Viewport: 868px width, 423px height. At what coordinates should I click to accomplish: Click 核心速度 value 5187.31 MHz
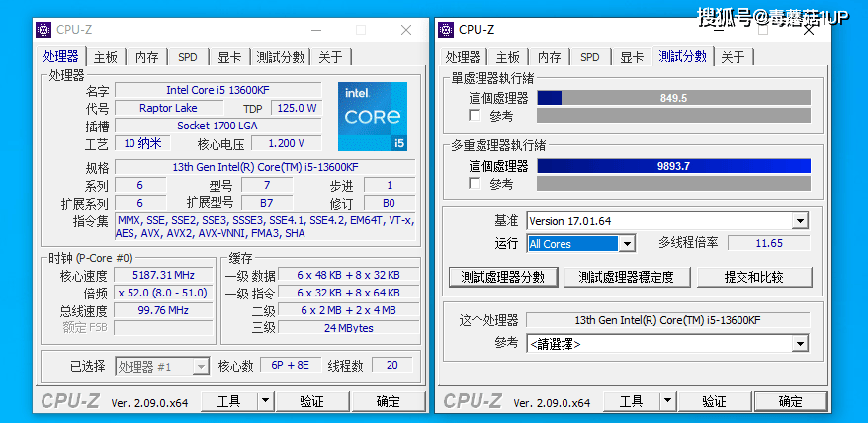coord(163,275)
